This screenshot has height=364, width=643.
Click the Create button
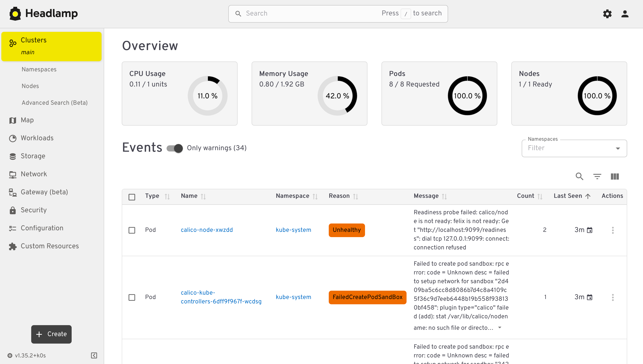coord(51,334)
